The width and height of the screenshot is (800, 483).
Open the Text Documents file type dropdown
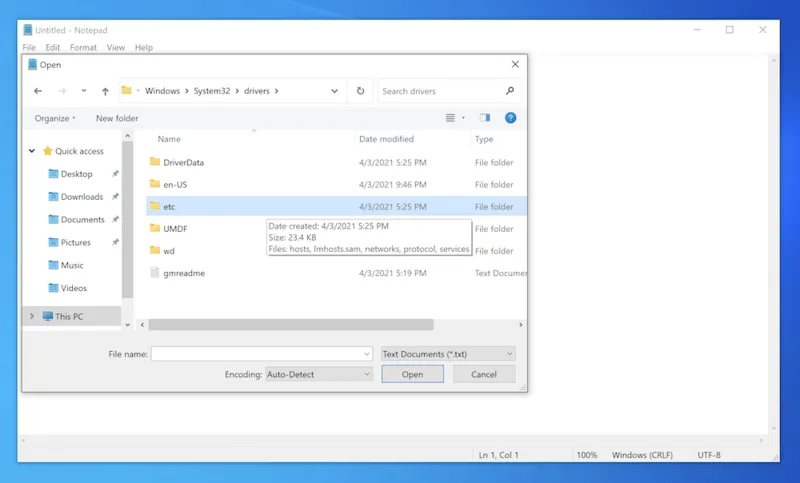448,354
